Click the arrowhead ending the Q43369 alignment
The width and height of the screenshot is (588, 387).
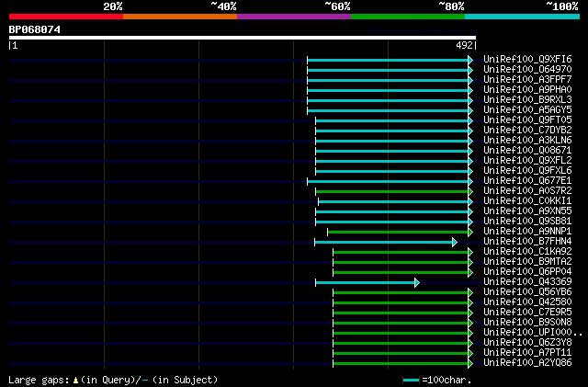(x=417, y=282)
